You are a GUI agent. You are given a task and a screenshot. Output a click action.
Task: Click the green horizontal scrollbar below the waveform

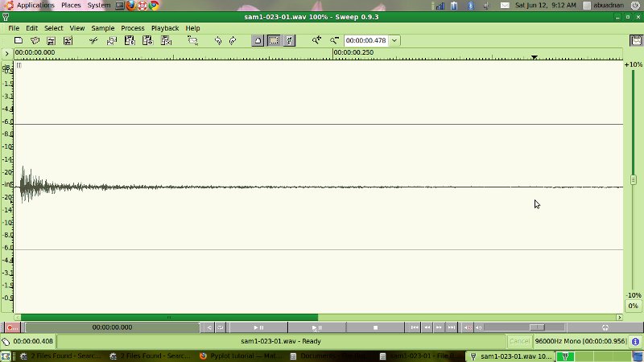pyautogui.click(x=169, y=317)
